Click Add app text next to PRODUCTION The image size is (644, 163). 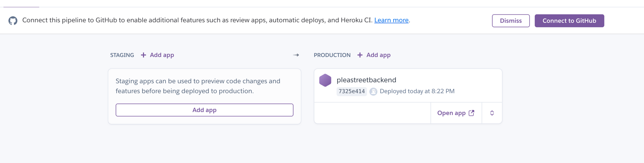pos(378,55)
